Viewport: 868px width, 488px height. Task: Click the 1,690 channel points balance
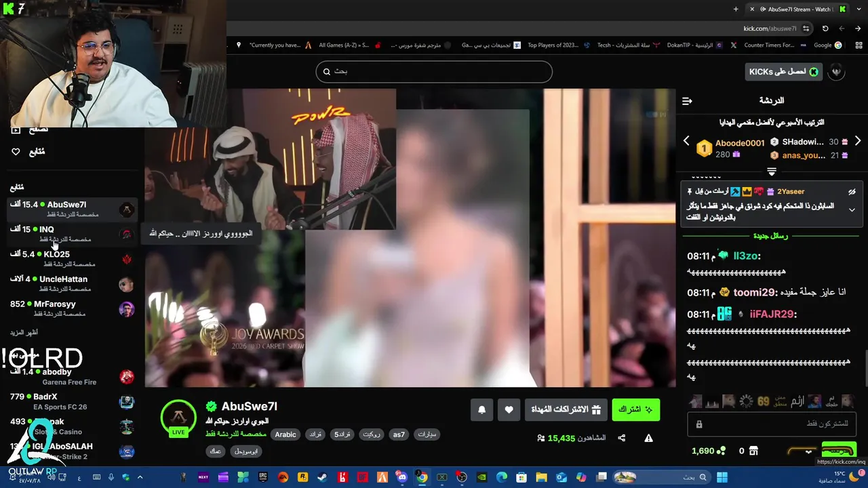coord(708,451)
